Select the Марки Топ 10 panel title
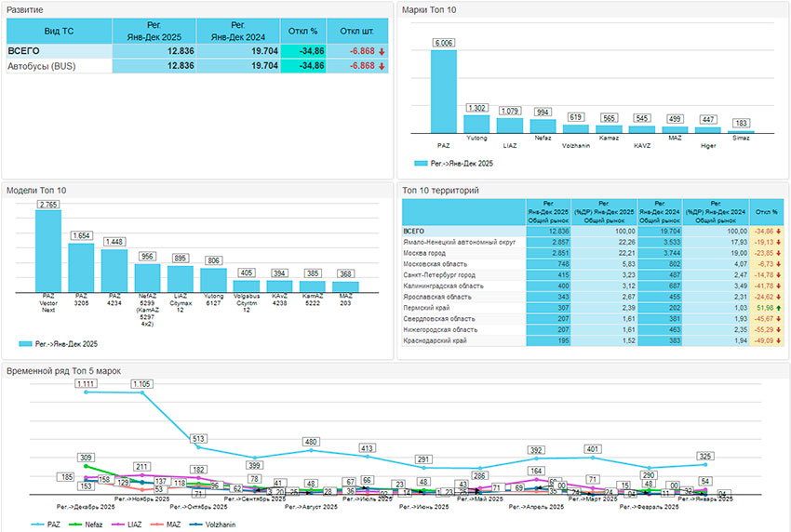Screen dimensions: 791x532 (x=429, y=9)
